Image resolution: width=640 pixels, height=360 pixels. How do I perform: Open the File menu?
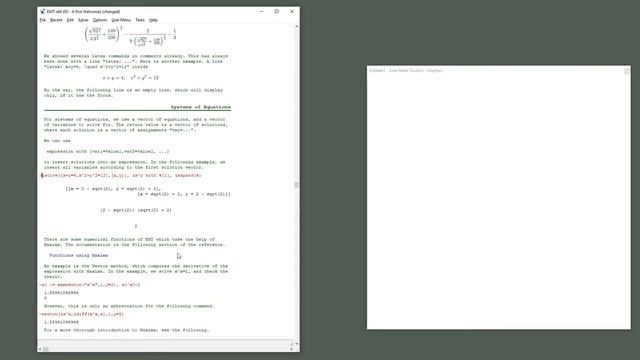[42, 20]
